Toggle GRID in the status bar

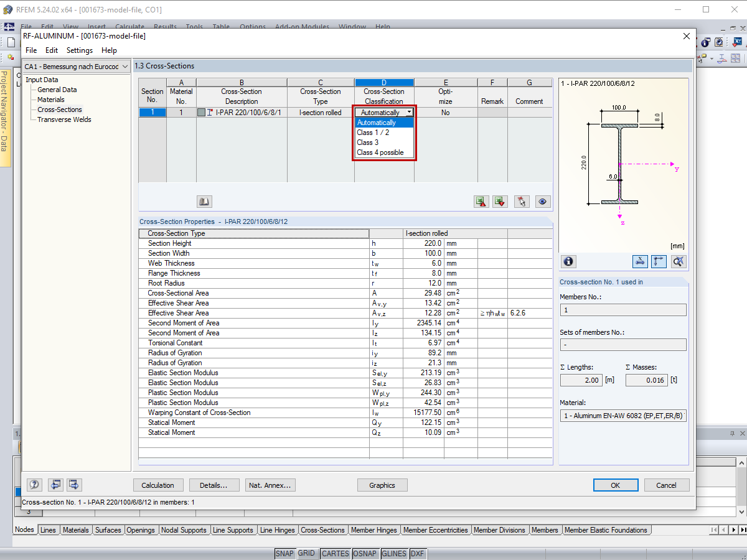[x=307, y=554]
